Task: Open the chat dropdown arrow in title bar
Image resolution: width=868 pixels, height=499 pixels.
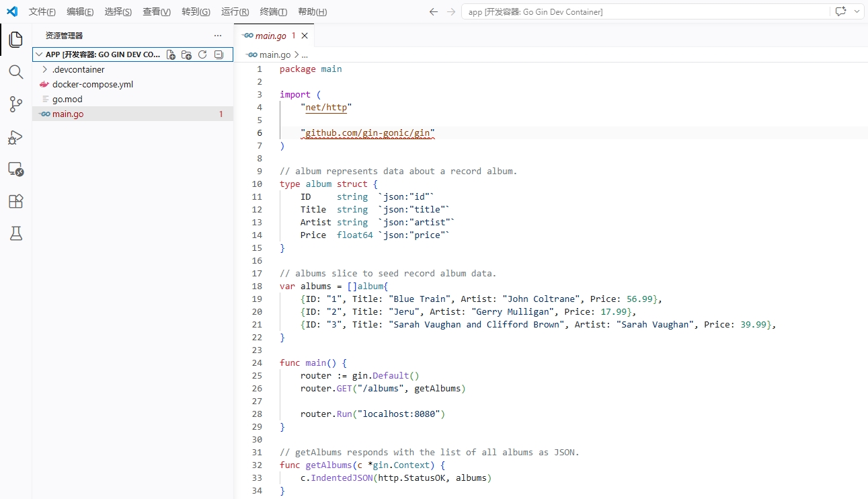Action: (x=857, y=11)
